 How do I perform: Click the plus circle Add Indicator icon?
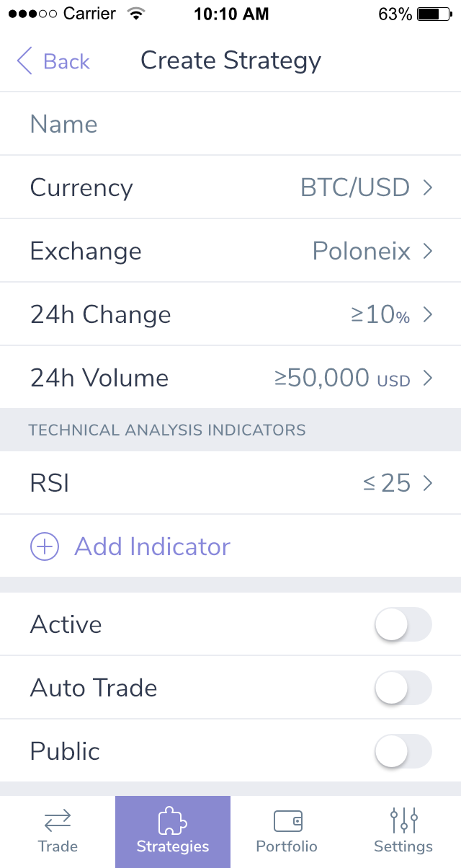click(45, 546)
